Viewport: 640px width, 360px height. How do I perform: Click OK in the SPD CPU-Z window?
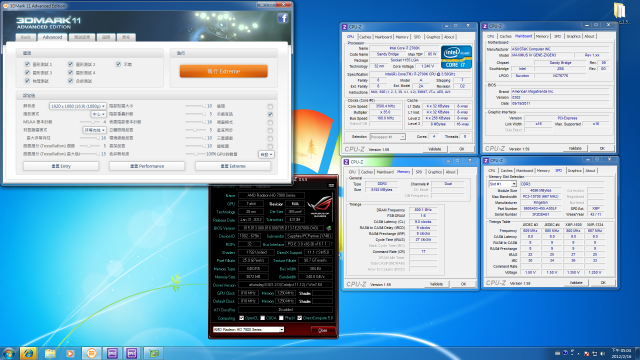[603, 282]
